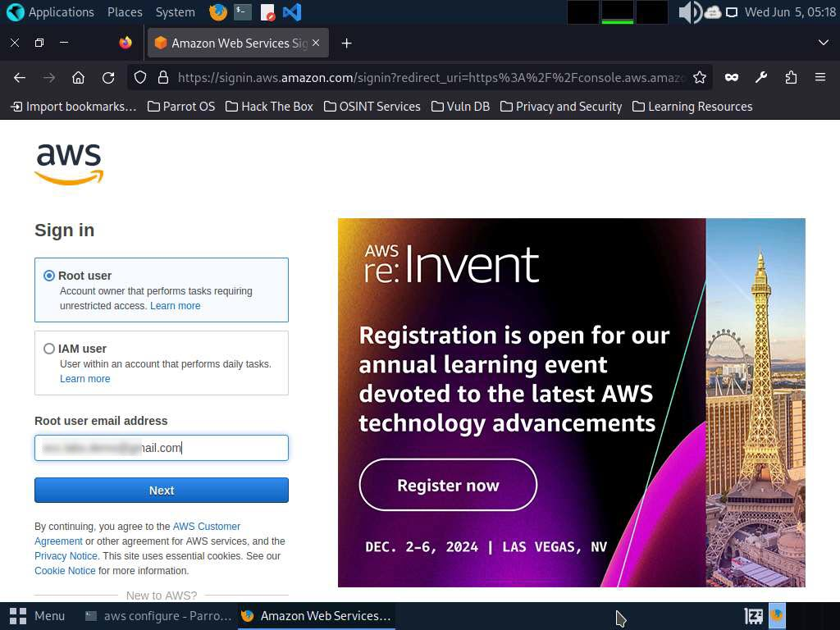840x630 pixels.
Task: Click the blue Next button
Action: tap(162, 491)
